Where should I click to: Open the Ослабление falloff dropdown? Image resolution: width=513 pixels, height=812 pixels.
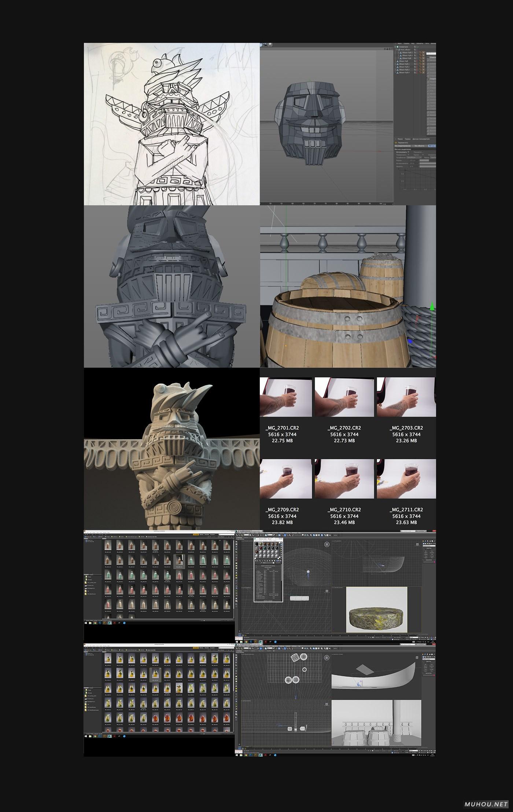pyautogui.click(x=414, y=158)
